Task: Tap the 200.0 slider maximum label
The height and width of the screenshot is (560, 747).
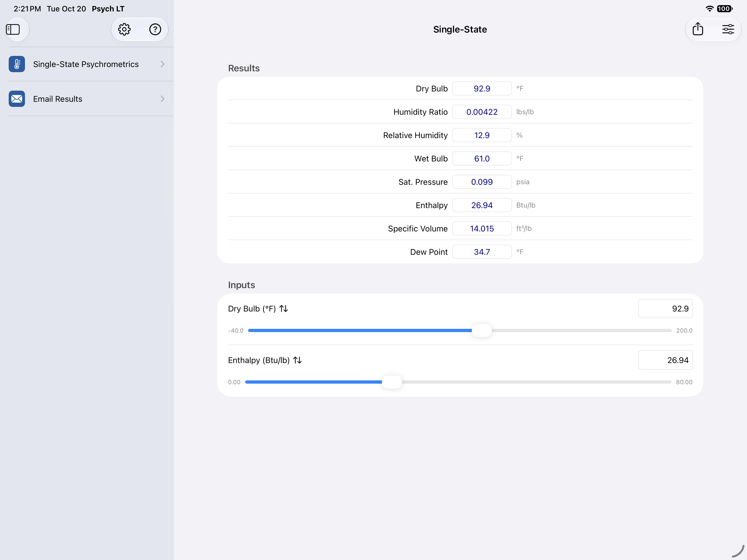Action: (684, 330)
